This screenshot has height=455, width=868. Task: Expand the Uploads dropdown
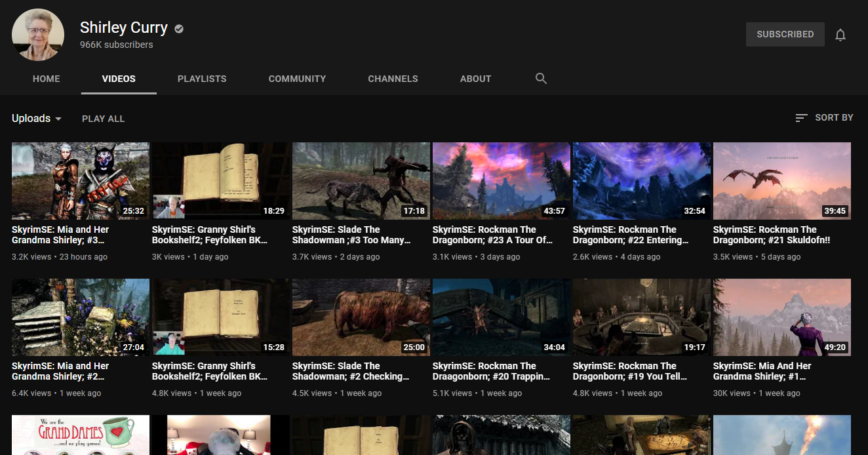[x=37, y=119]
